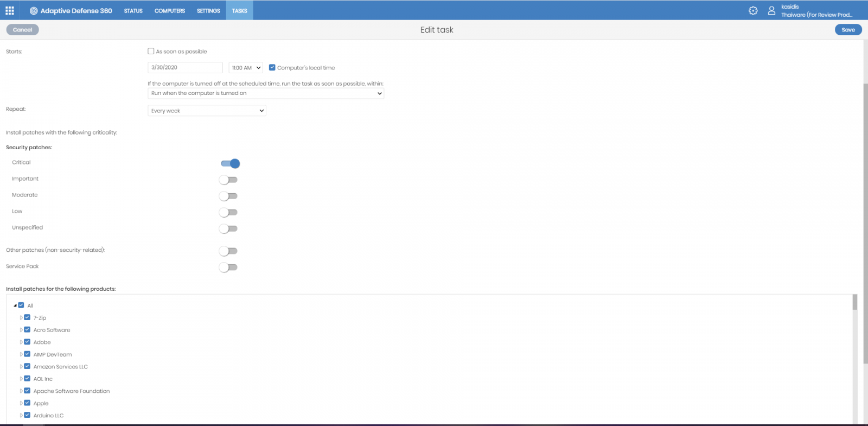Uncheck the 7-Zip checkbox
The height and width of the screenshot is (426, 868).
click(27, 317)
